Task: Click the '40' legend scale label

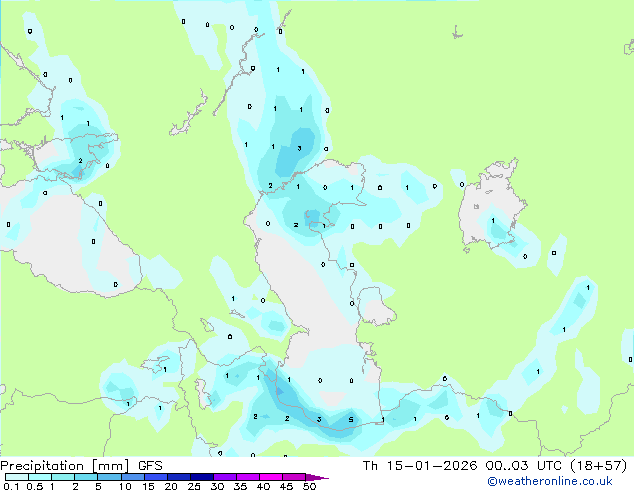Action: (263, 486)
